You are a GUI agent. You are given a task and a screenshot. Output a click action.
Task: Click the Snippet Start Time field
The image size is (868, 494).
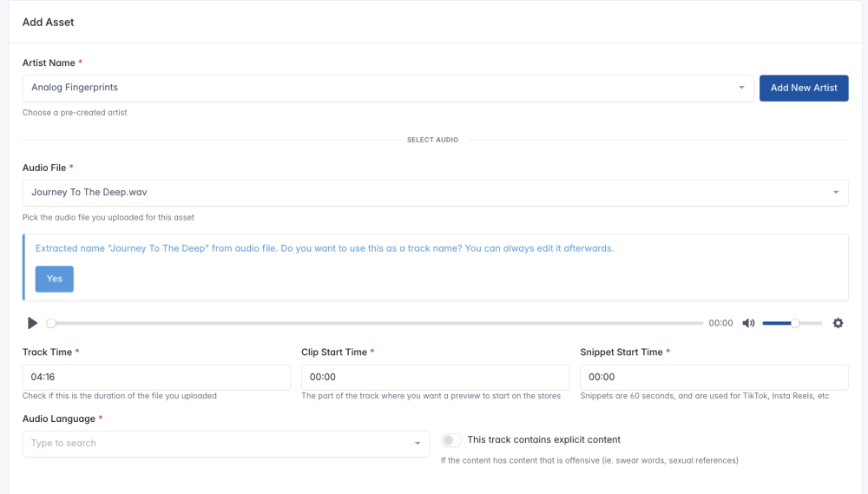[713, 377]
